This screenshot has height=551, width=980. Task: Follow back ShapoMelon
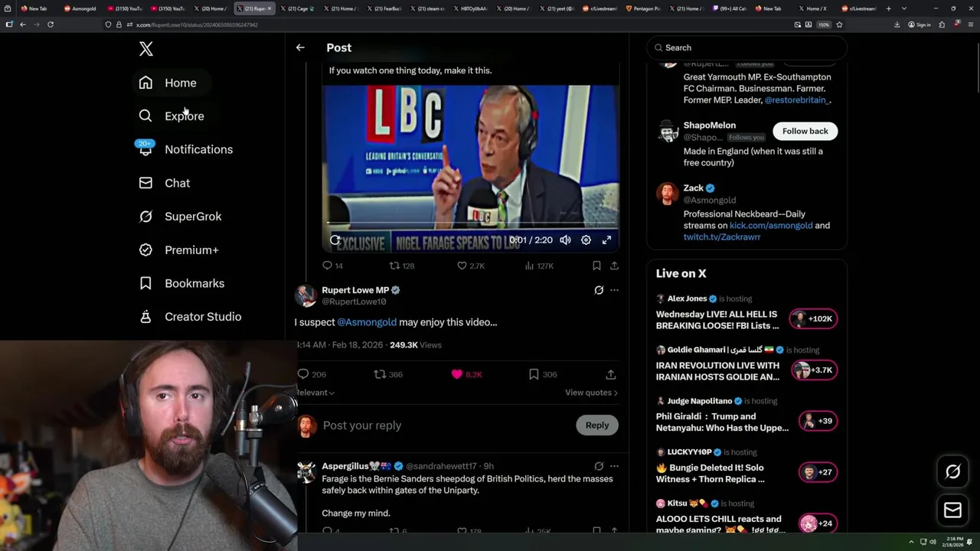[x=805, y=131]
